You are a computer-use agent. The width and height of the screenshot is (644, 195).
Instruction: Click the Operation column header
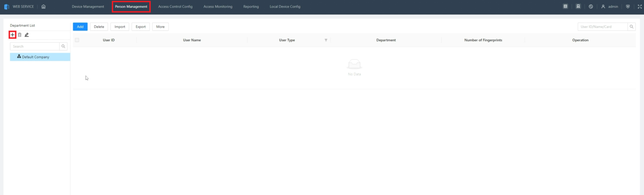[x=581, y=40]
